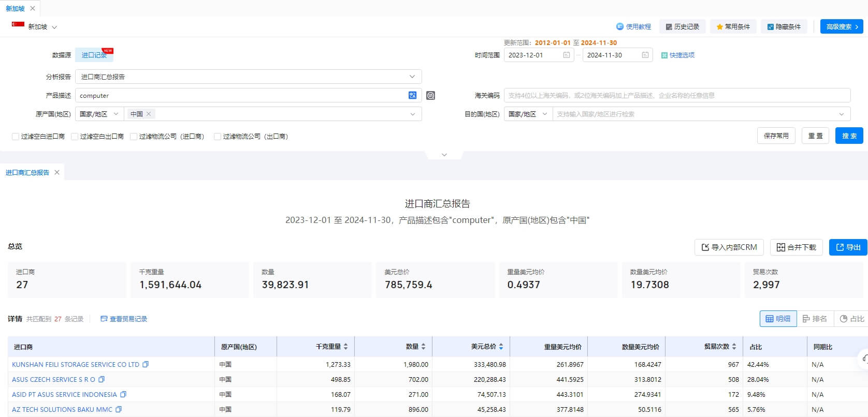This screenshot has width=868, height=417.
Task: Open KUNSHAN FEILI STORAGE SERVICE CO LTD
Action: [x=76, y=364]
